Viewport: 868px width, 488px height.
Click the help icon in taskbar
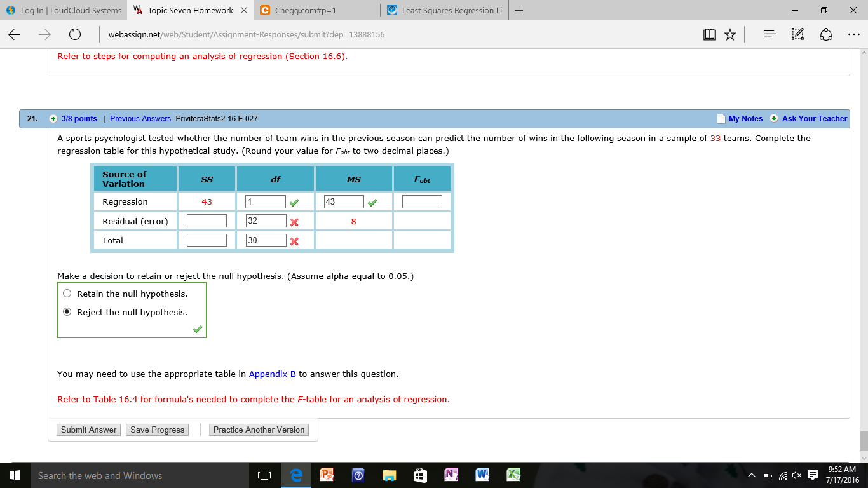pyautogui.click(x=358, y=475)
